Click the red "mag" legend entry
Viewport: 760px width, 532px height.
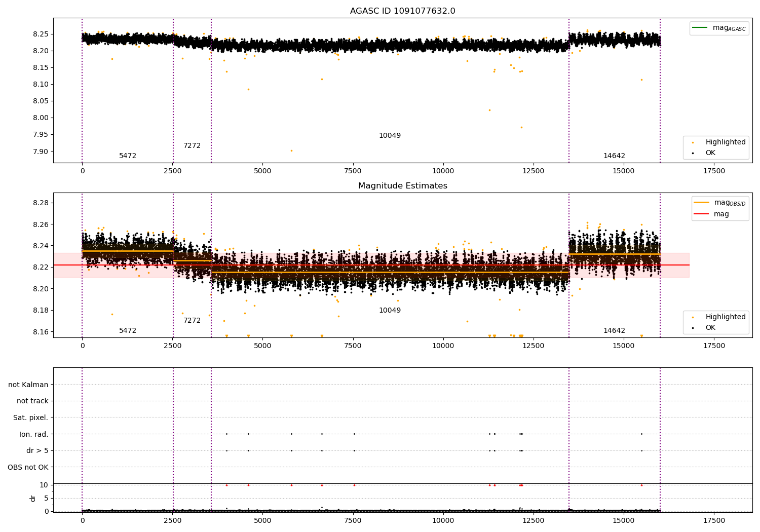711,214
